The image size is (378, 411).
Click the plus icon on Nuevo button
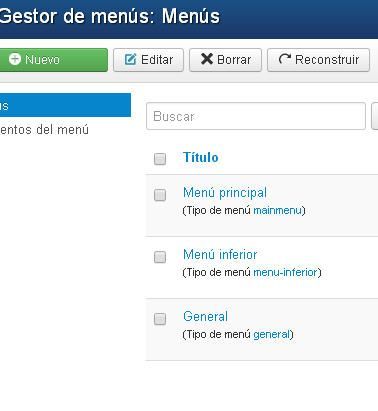click(x=15, y=59)
